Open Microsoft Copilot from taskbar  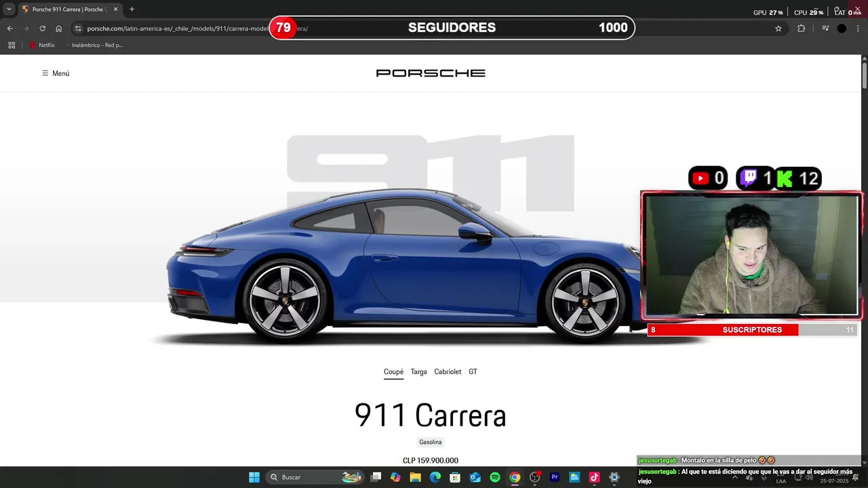click(396, 477)
